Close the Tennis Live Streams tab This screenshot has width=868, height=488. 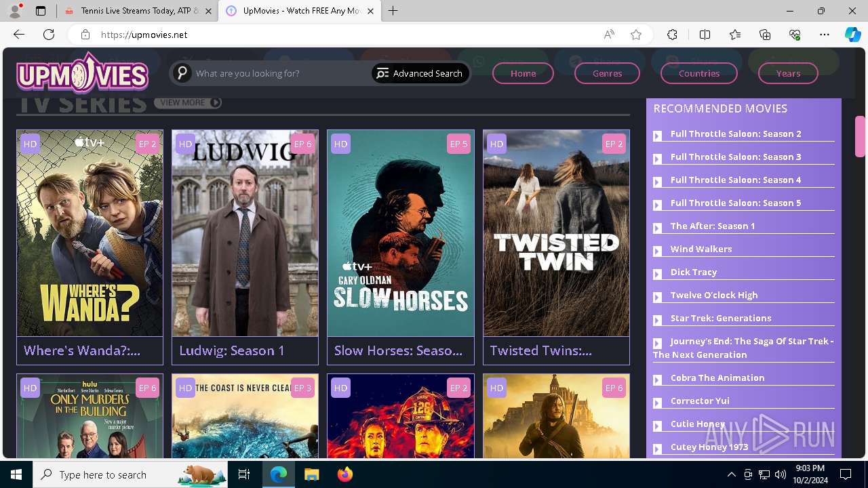(x=208, y=11)
